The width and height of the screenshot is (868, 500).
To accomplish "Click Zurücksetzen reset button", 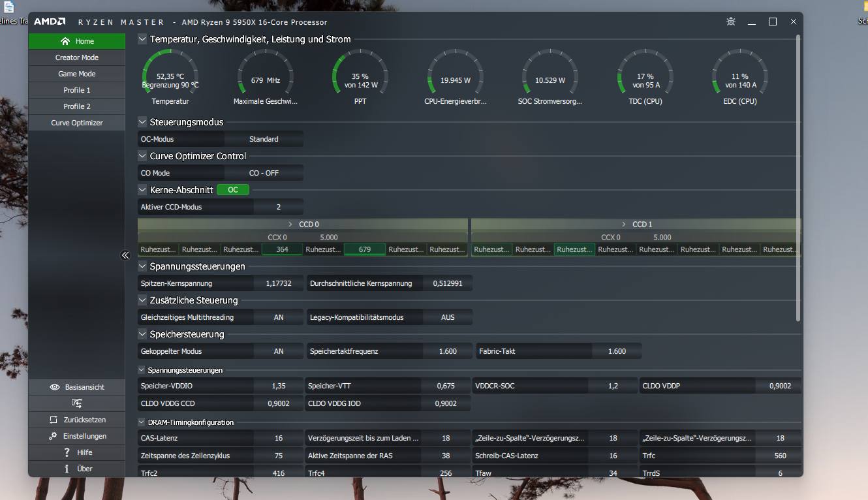I will 77,420.
